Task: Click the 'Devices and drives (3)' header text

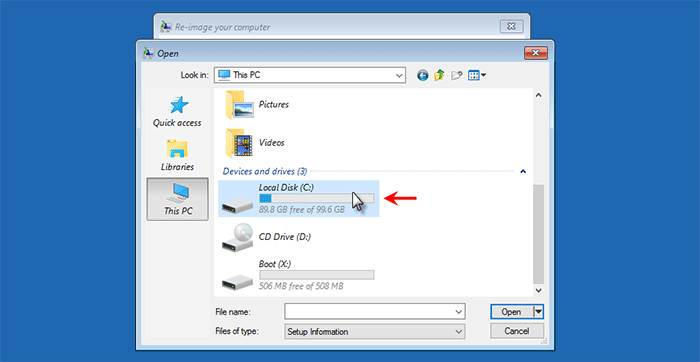Action: pos(265,171)
